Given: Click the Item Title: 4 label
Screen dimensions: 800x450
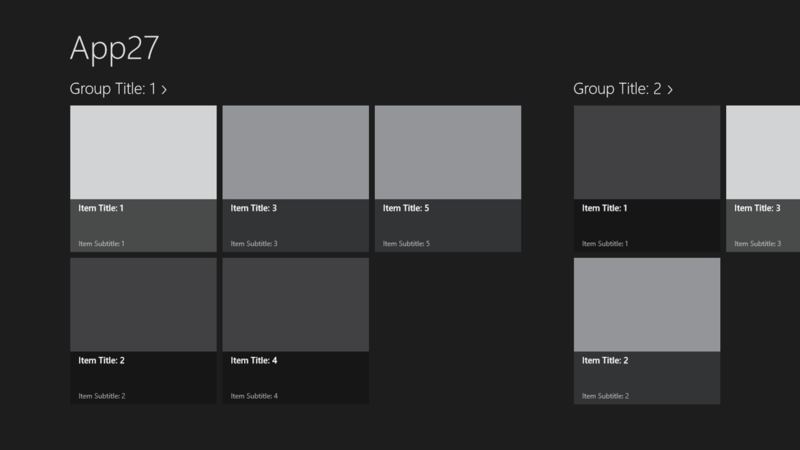Looking at the screenshot, I should 254,361.
